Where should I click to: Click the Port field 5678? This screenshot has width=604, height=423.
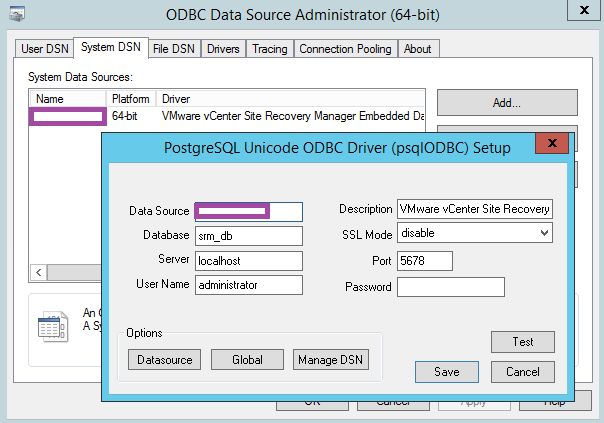(425, 261)
